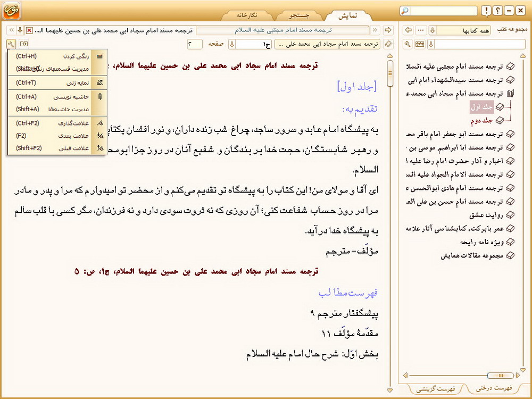Click book icon of روایت عشق
The width and height of the screenshot is (532, 399).
click(510, 215)
